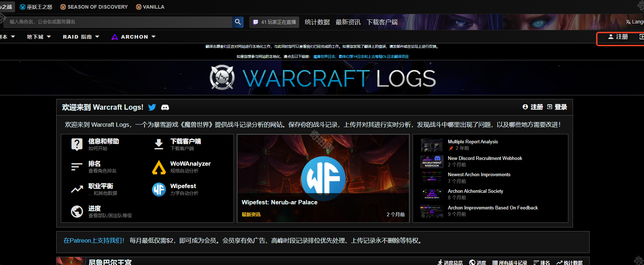
Task: Open the Archon Alchemical Society thumbnail
Action: (432, 194)
